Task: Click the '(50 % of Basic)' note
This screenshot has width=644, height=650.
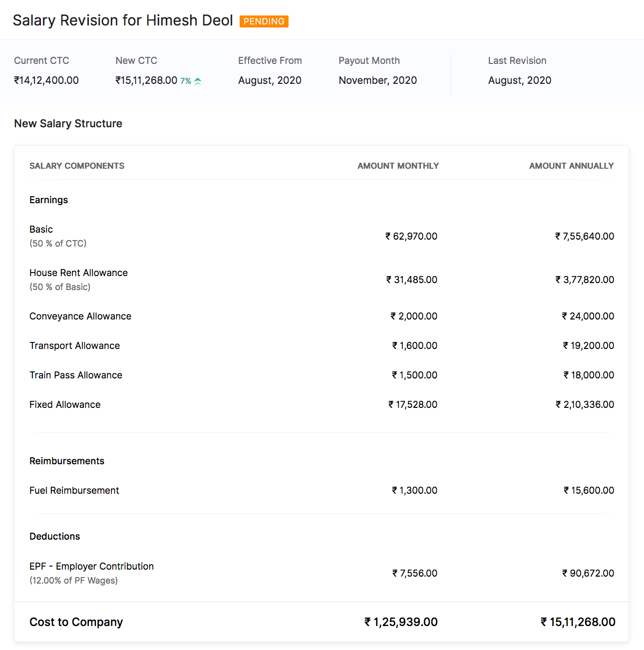Action: pyautogui.click(x=60, y=287)
